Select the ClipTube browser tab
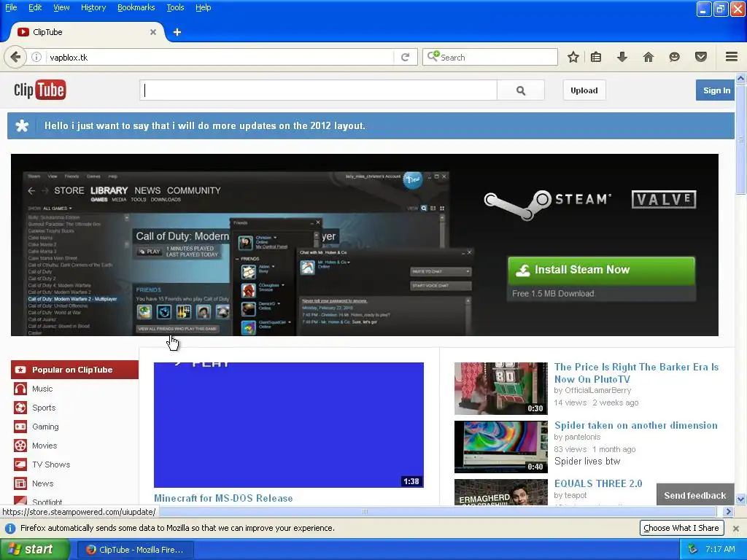The image size is (747, 560). [86, 32]
